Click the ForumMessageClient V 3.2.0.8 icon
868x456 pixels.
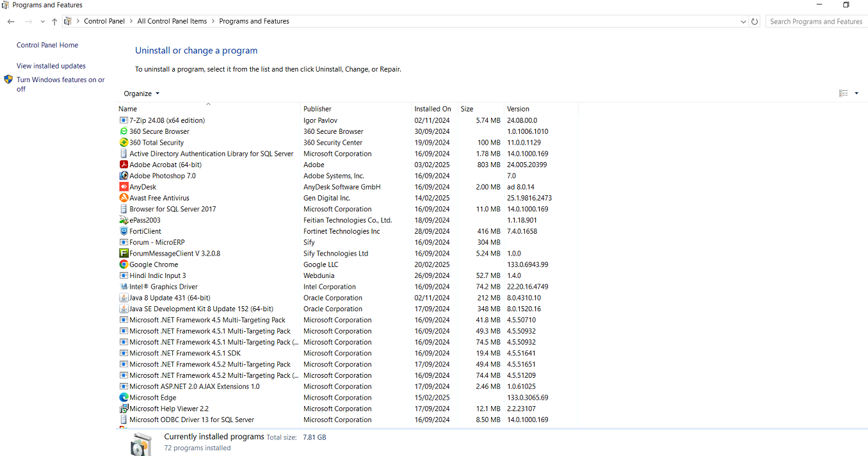(x=124, y=254)
